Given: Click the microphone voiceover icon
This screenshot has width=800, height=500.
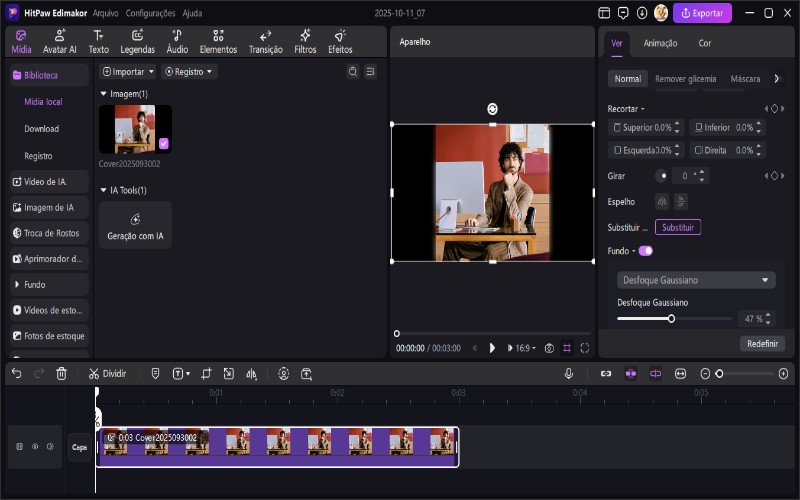Looking at the screenshot, I should click(569, 373).
